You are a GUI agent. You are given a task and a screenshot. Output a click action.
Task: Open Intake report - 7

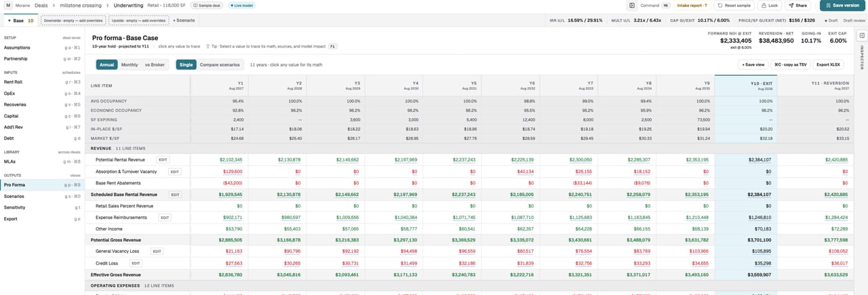coord(693,5)
